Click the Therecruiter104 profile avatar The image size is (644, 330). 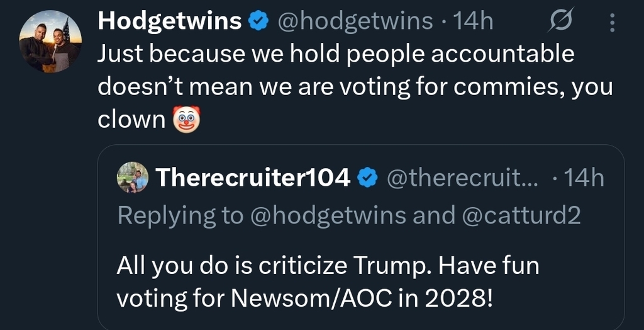click(133, 178)
